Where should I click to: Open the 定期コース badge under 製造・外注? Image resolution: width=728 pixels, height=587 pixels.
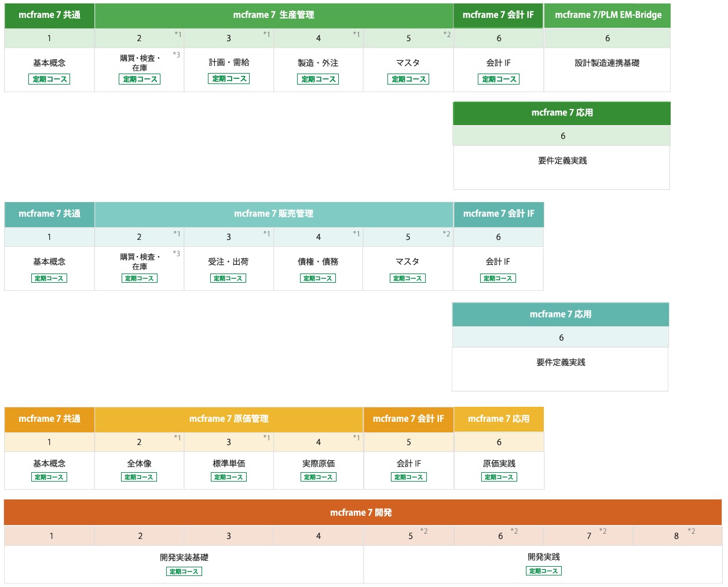318,79
